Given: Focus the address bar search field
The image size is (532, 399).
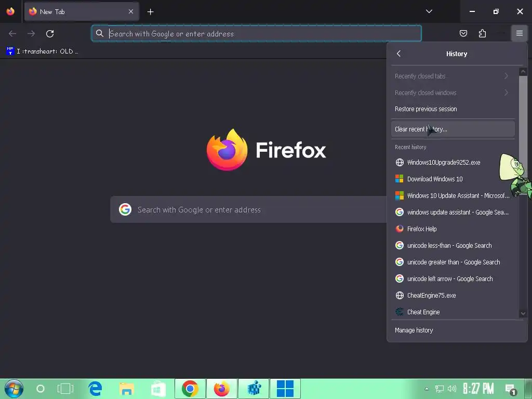Looking at the screenshot, I should pos(257,34).
